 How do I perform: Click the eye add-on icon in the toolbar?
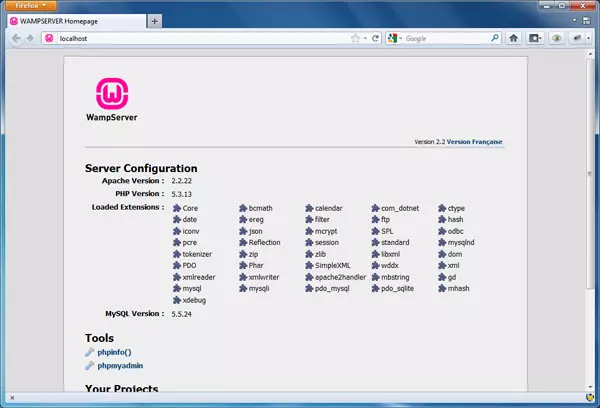tap(556, 39)
